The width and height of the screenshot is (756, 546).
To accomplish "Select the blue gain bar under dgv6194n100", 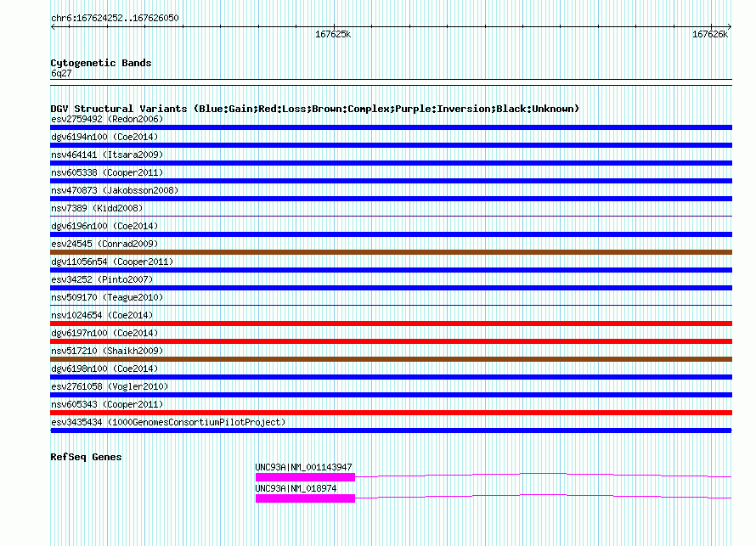I will pyautogui.click(x=391, y=145).
